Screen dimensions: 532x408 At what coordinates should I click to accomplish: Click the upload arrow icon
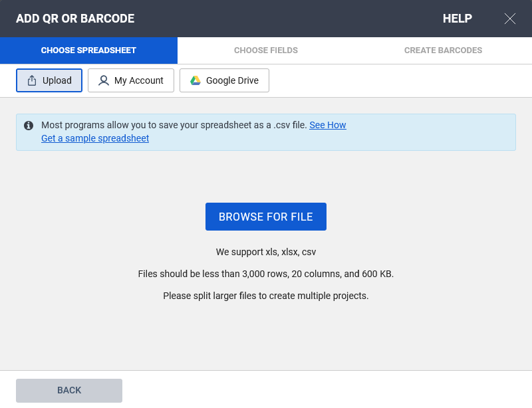coord(32,80)
